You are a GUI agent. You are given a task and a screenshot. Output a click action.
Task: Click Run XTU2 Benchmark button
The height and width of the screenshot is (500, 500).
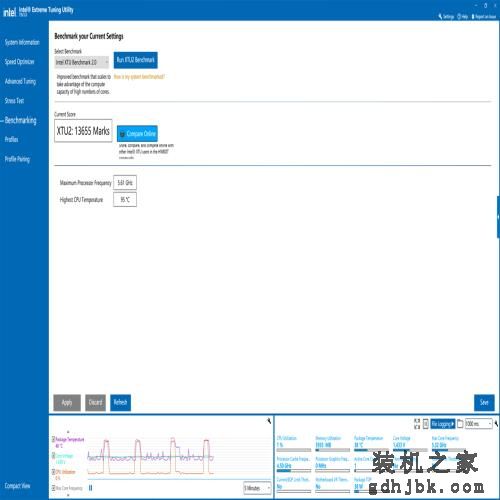click(136, 60)
